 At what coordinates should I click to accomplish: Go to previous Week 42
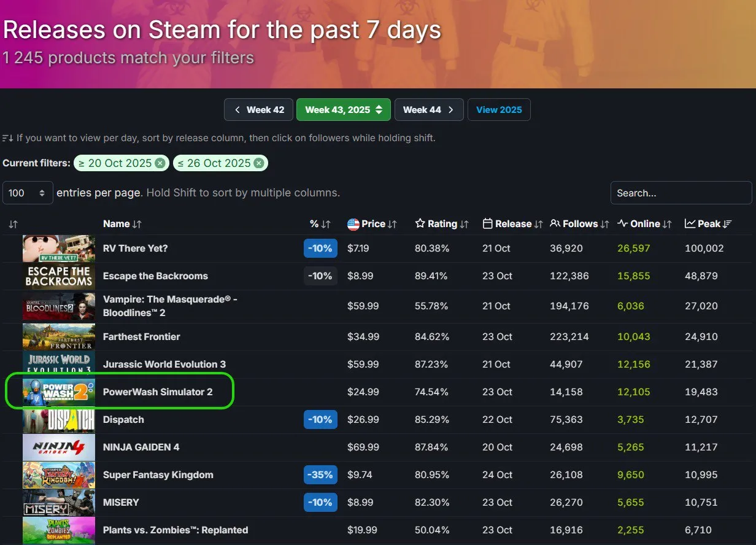tap(259, 110)
